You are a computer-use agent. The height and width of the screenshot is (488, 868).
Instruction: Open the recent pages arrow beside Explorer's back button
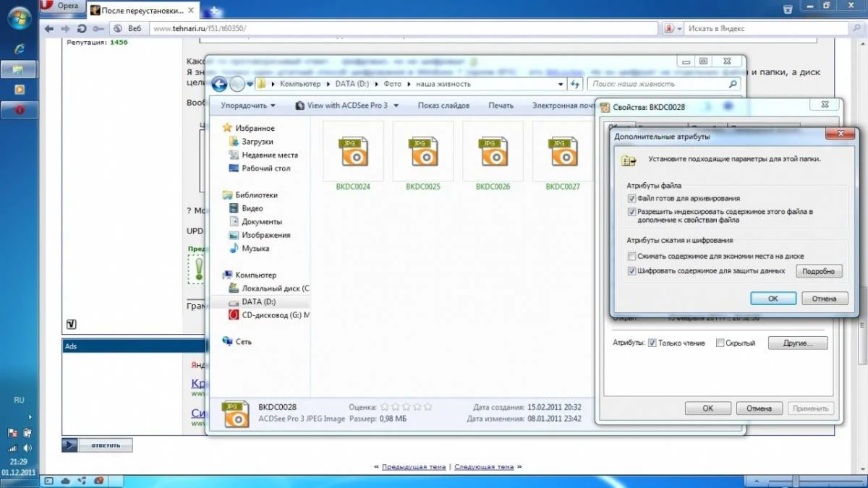click(250, 84)
